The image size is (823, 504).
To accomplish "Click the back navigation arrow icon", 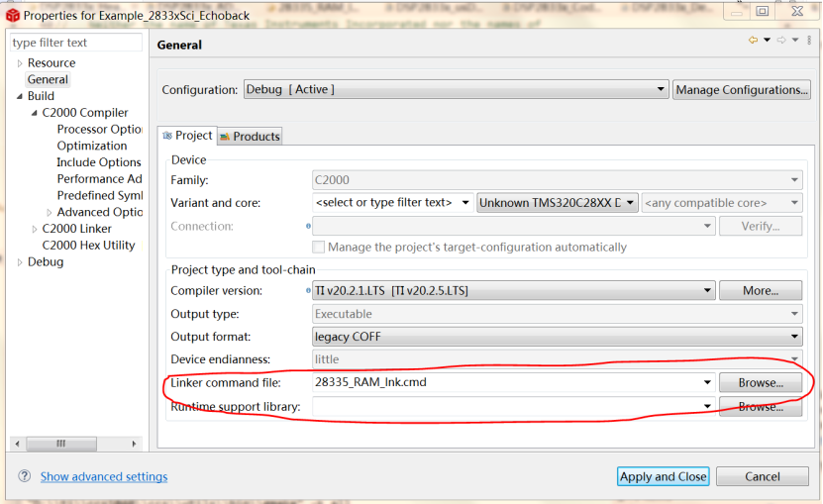I will pos(754,40).
